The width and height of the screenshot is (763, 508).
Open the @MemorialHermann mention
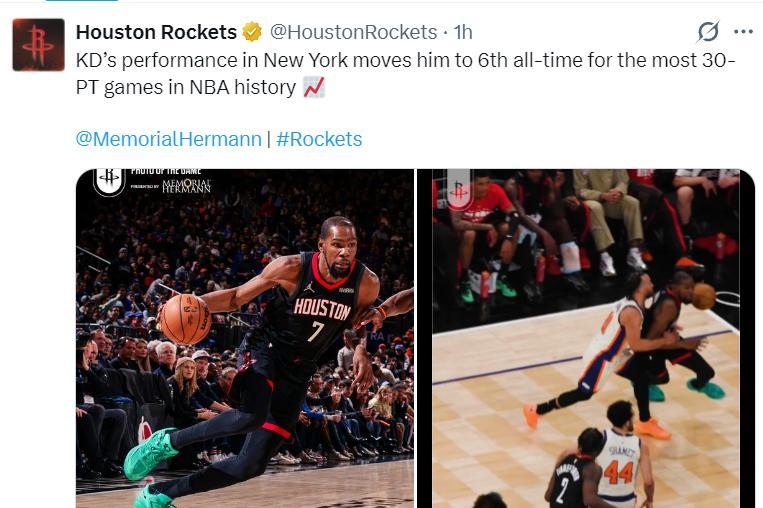[168, 139]
